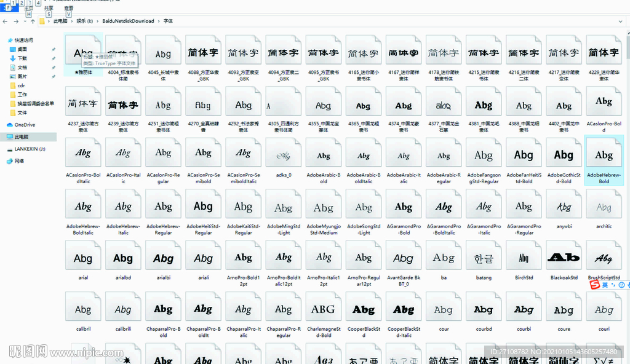
Task: Select the architic font file
Action: click(x=604, y=208)
